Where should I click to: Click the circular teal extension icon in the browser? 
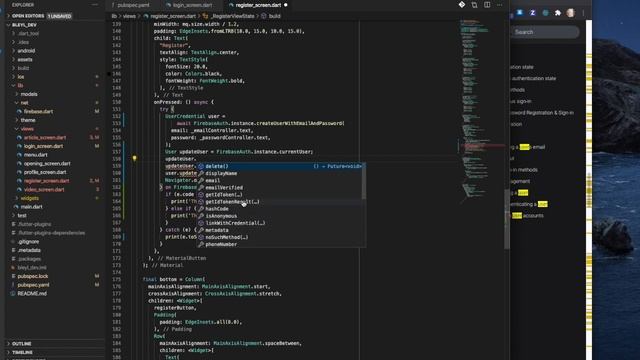point(545,13)
